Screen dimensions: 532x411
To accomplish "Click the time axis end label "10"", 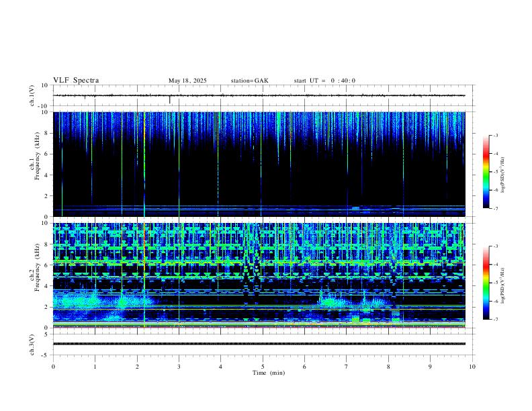I will coord(472,367).
